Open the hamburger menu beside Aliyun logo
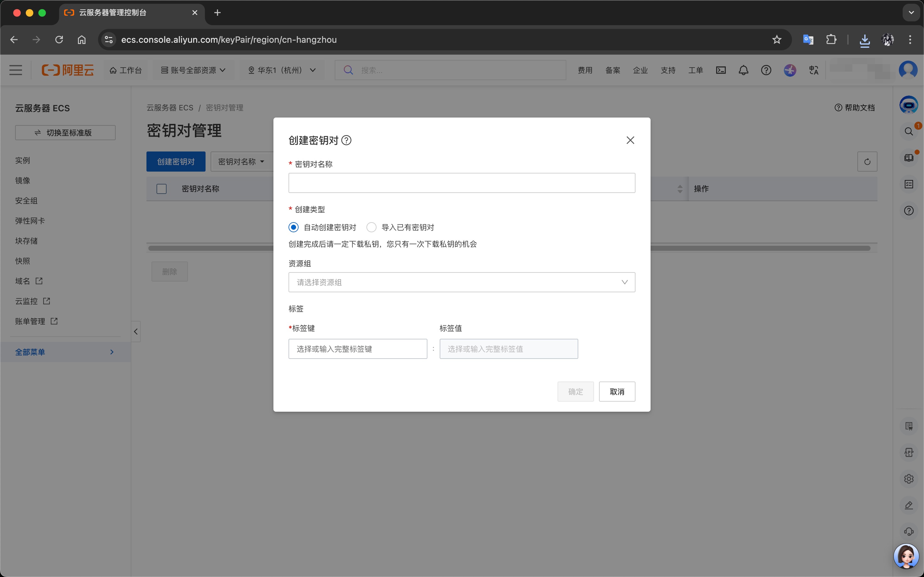 coord(16,70)
